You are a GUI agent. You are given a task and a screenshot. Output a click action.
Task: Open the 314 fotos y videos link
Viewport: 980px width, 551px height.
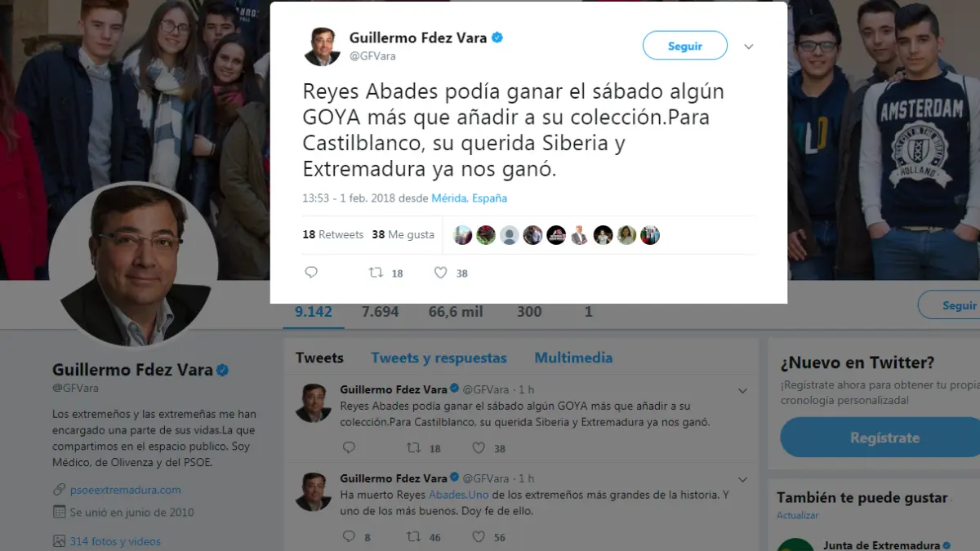pos(115,541)
